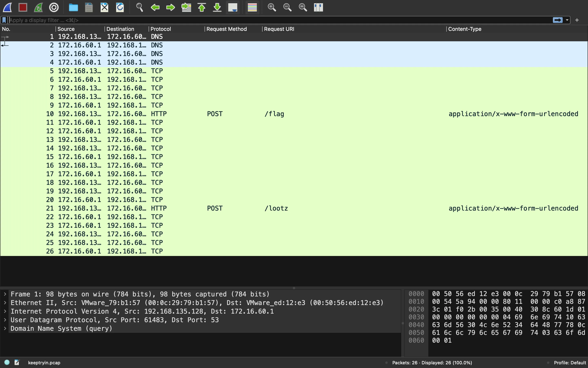Select packet 23 TCP row
This screenshot has width=588, height=368.
tap(294, 225)
